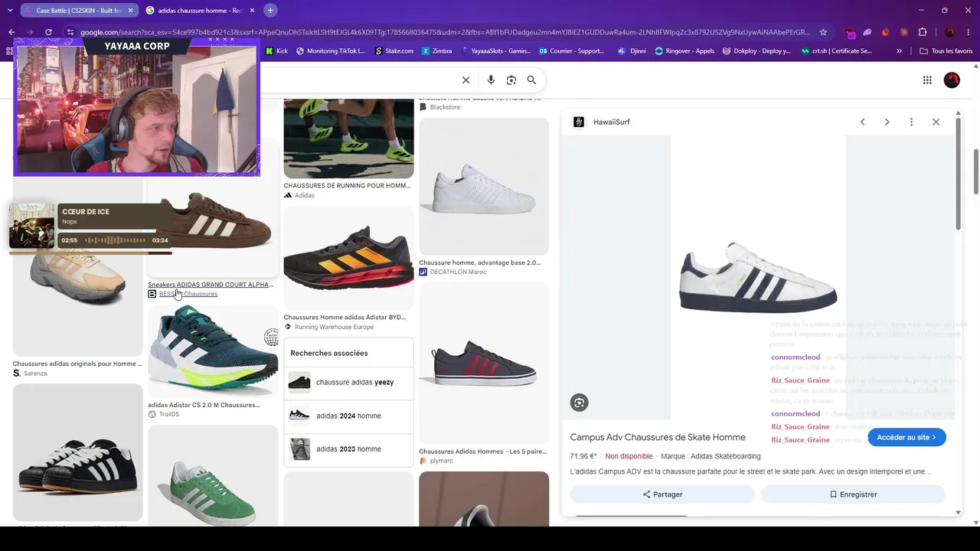Start a voice search with the microphone
The height and width of the screenshot is (551, 980).
point(491,80)
